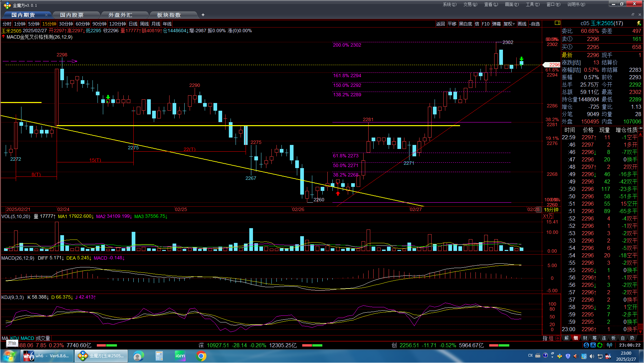644x363 pixels.
Task: Click the lightning bolt quick-order icon
Action: tap(639, 23)
